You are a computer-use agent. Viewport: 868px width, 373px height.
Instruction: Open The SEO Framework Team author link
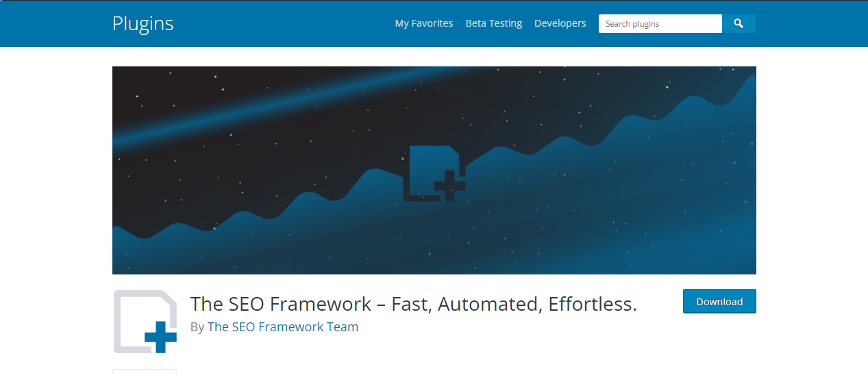pyautogui.click(x=283, y=326)
